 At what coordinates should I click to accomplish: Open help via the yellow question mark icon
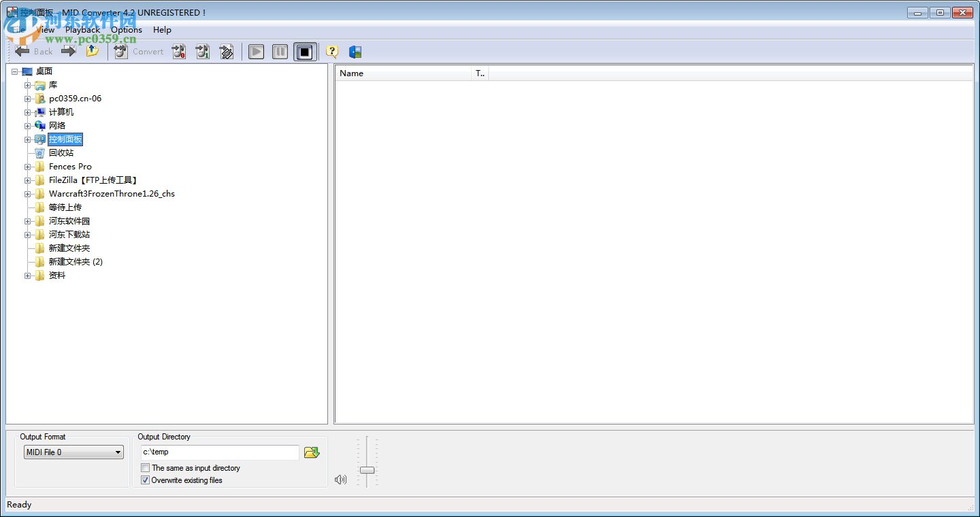(331, 52)
